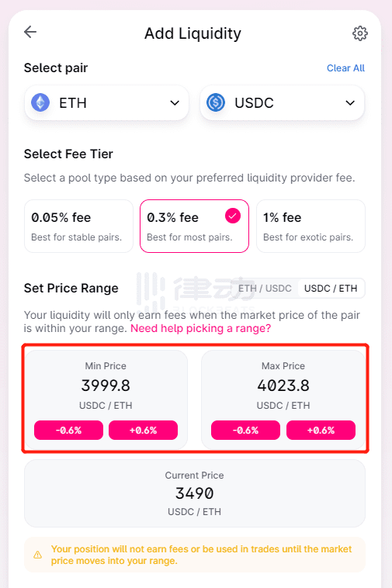Expand the ETH token dropdown chevron

(175, 102)
